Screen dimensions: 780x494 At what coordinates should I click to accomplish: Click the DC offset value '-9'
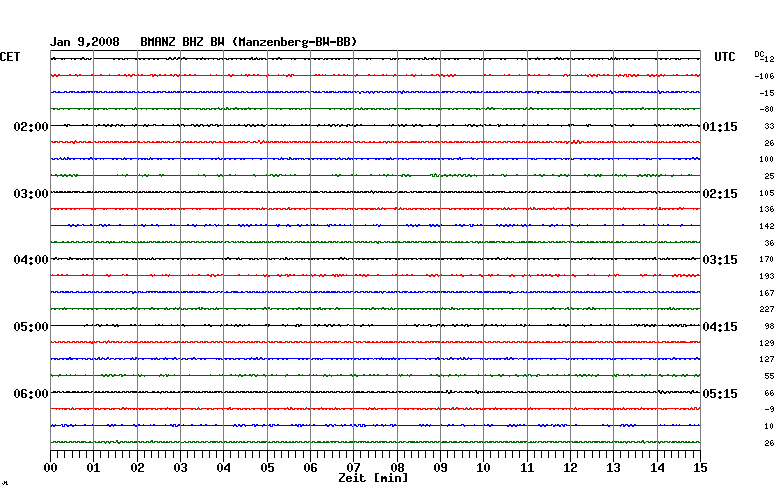tap(770, 409)
